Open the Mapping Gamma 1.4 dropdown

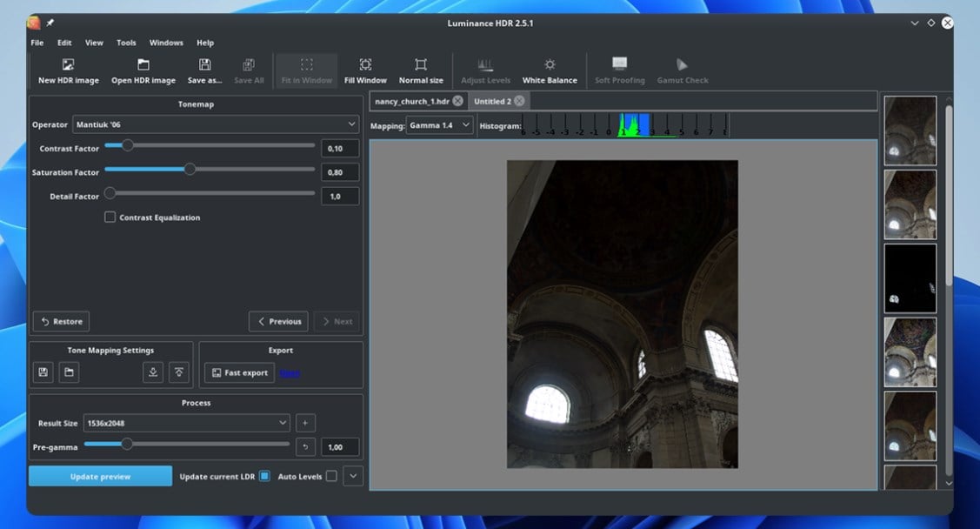point(439,125)
